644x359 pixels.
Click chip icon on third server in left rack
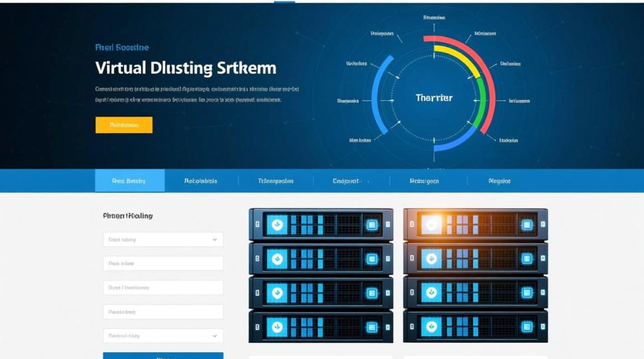point(371,292)
